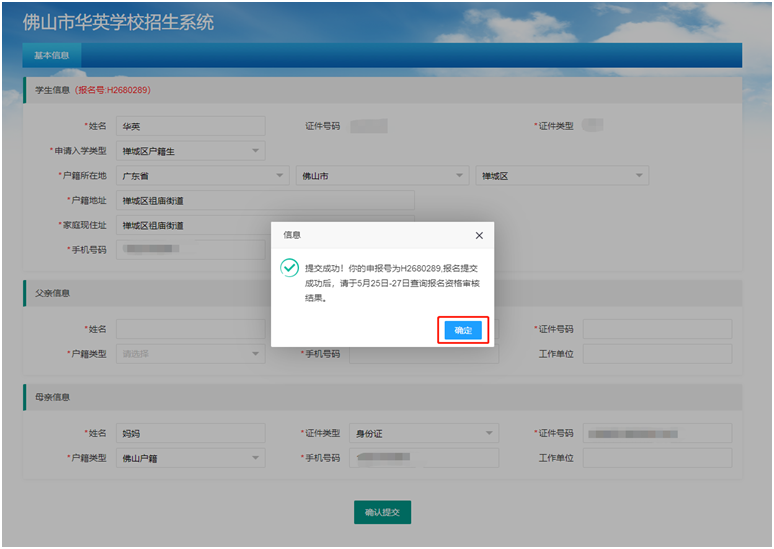Expand the 广东省 province dropdown
Screen dimensions: 774x549
(202, 176)
